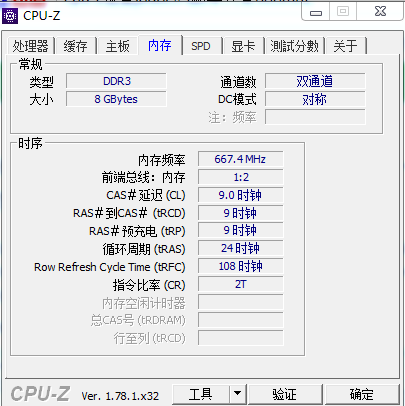Click the tRP 9 时钟 value
This screenshot has height=406, width=405.
[x=240, y=230]
